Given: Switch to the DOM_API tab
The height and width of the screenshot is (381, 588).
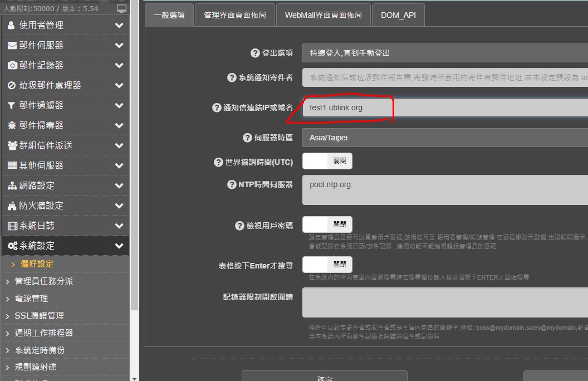Looking at the screenshot, I should pyautogui.click(x=398, y=15).
